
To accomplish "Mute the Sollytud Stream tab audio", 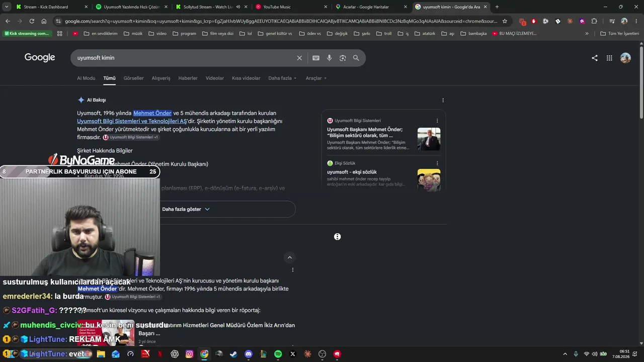I will [238, 7].
